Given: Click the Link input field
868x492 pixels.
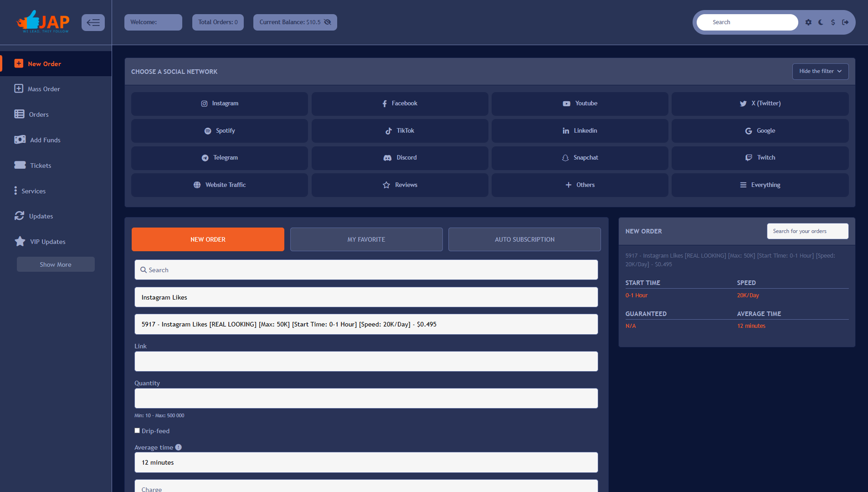Looking at the screenshot, I should tap(366, 362).
